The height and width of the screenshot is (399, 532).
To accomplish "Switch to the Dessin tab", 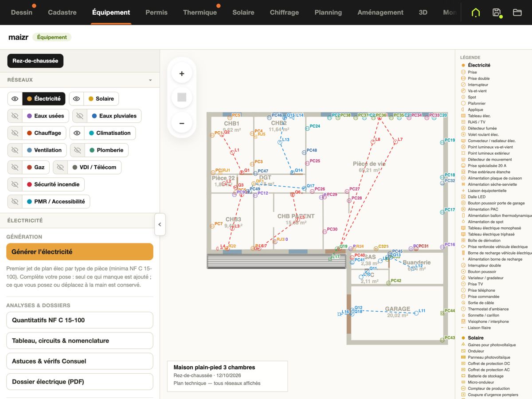I will 22,12.
